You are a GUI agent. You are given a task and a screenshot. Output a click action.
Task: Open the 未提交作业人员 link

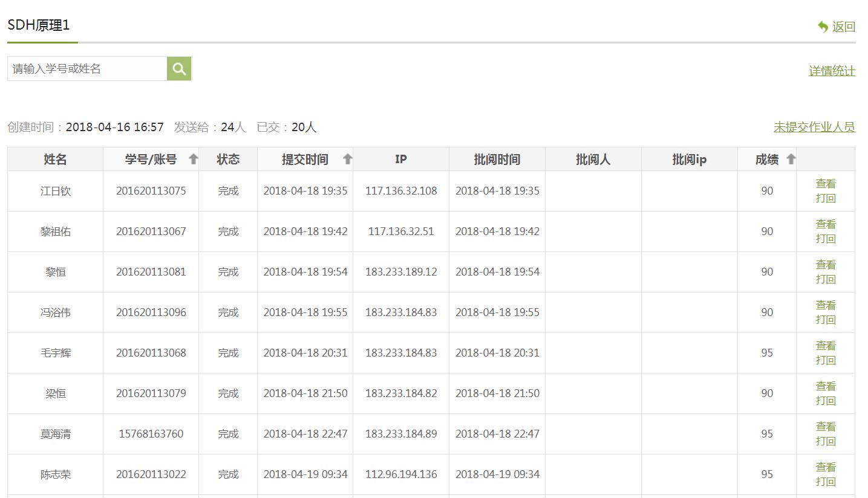[814, 127]
